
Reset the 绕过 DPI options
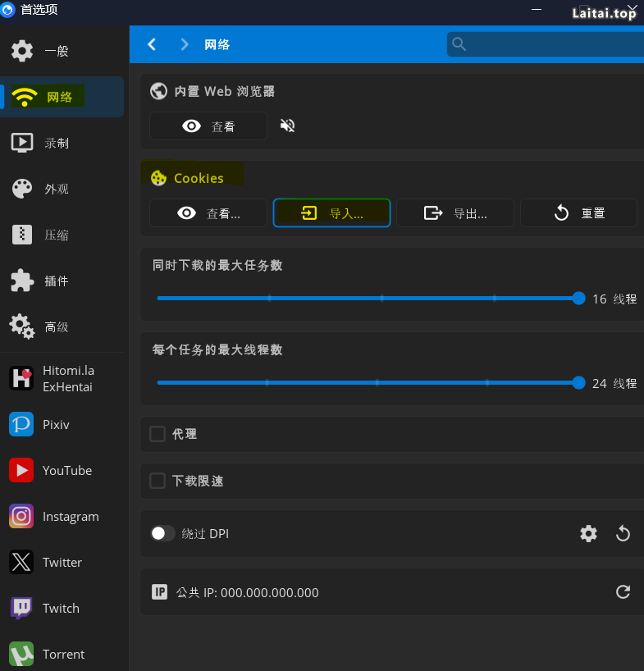point(623,534)
